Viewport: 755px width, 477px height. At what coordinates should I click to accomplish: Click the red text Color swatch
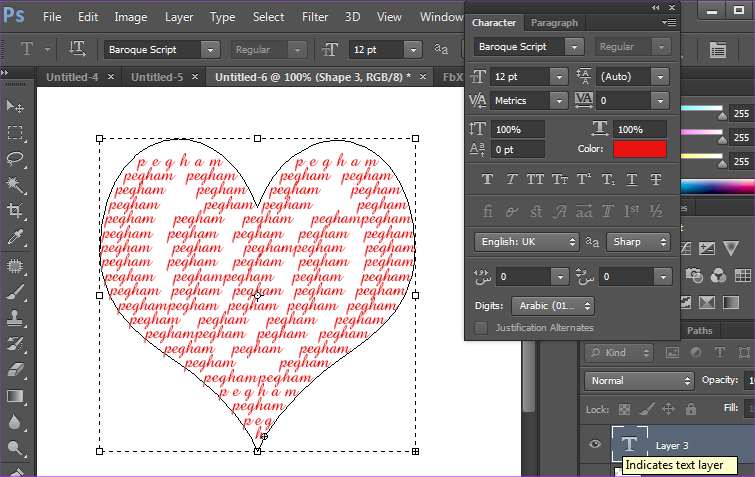pyautogui.click(x=639, y=149)
